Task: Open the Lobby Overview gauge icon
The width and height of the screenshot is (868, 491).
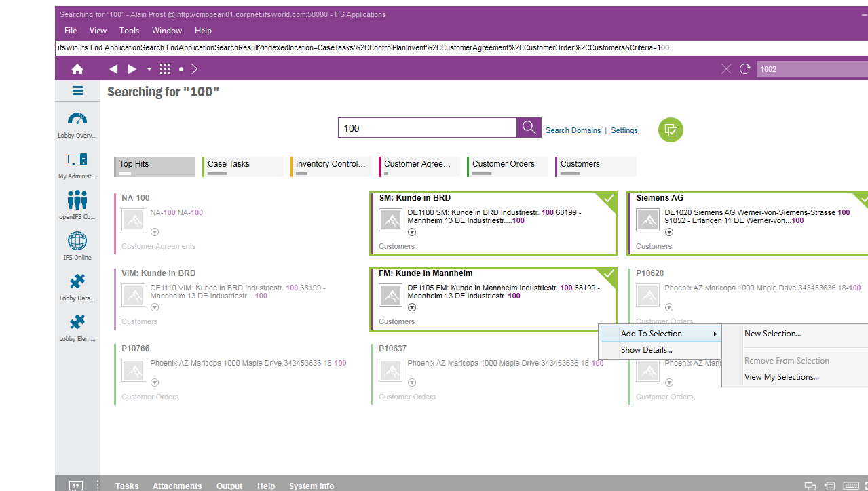Action: 77,120
